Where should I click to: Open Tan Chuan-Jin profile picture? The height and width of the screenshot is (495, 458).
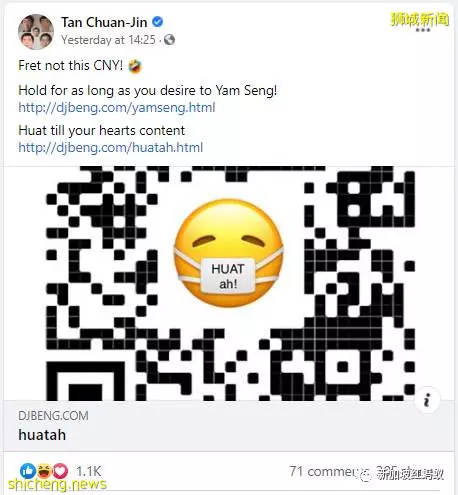pyautogui.click(x=36, y=31)
